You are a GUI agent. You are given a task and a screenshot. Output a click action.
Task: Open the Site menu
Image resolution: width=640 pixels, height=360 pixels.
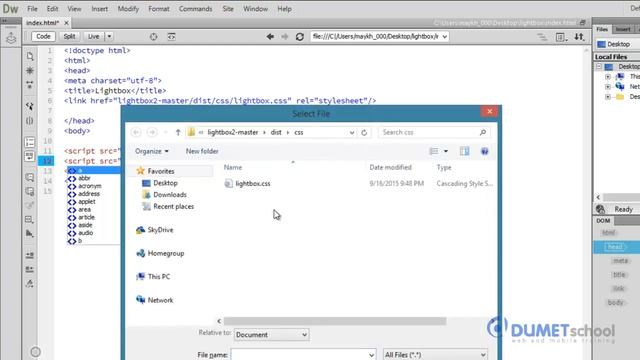[x=228, y=9]
